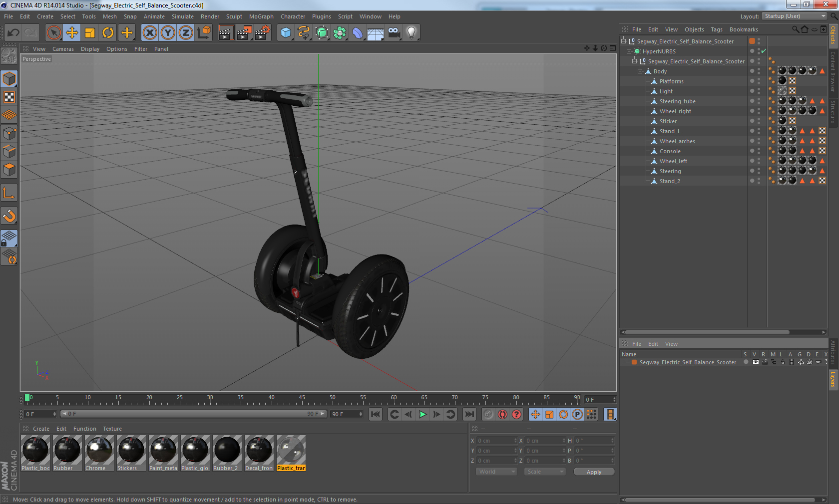Toggle the Snap magnet icon

click(x=9, y=216)
